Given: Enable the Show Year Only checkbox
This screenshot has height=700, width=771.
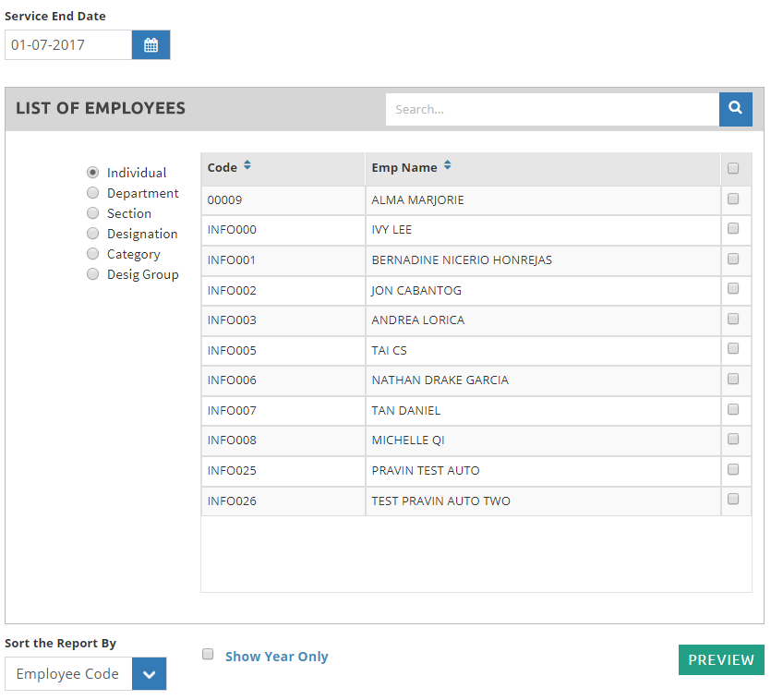Looking at the screenshot, I should pyautogui.click(x=208, y=655).
